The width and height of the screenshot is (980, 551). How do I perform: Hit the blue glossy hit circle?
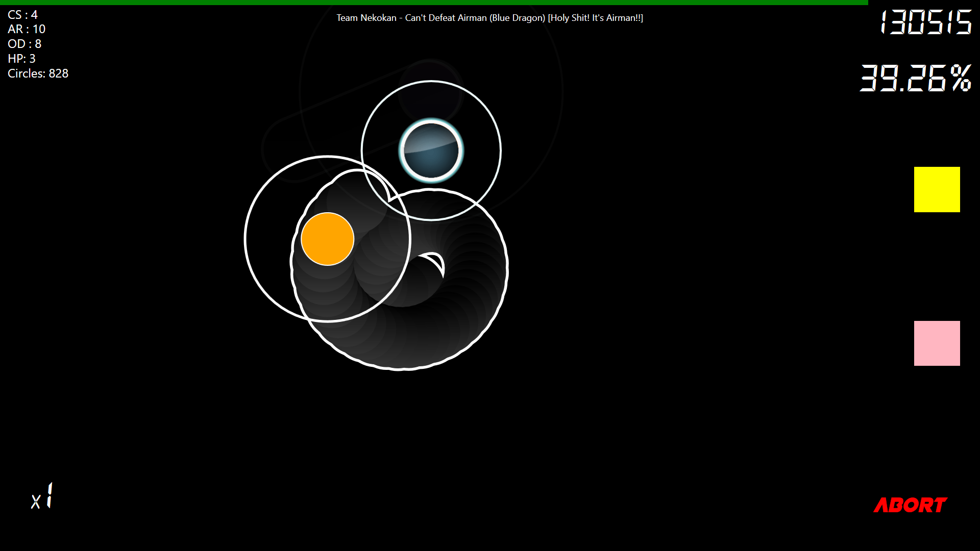[431, 151]
